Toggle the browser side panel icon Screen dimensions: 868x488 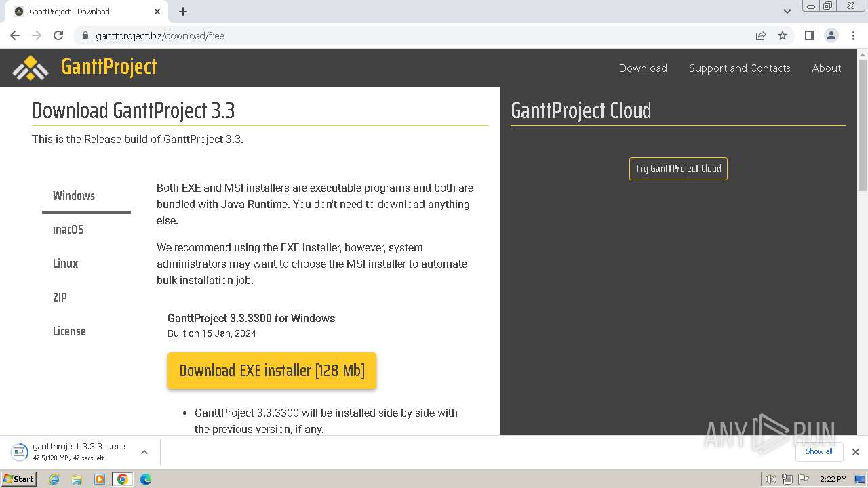[x=809, y=35]
